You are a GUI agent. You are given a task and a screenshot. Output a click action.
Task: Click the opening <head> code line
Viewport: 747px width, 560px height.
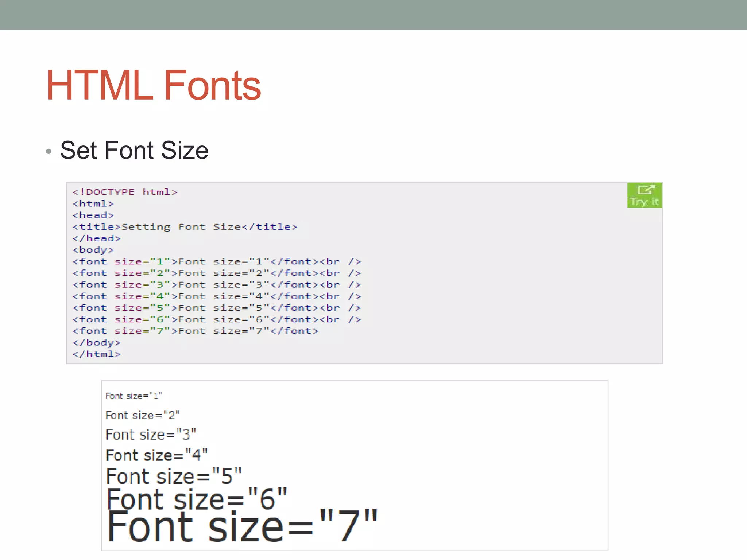93,215
